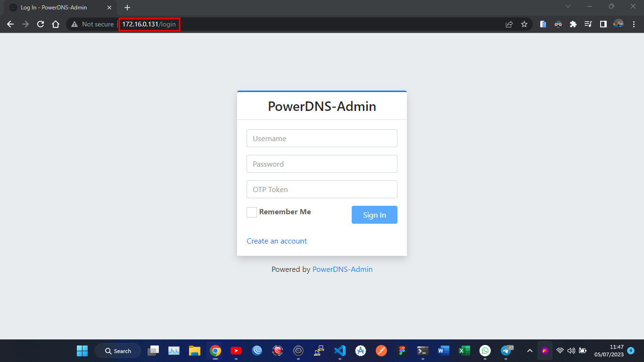
Task: Select the Log In - PowerDNS-Admin tab
Action: [54, 8]
